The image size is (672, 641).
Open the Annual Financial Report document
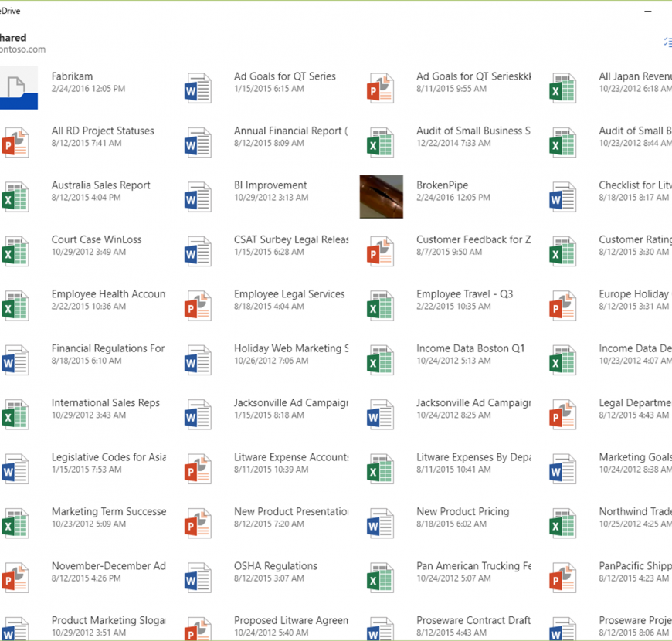coord(290,131)
